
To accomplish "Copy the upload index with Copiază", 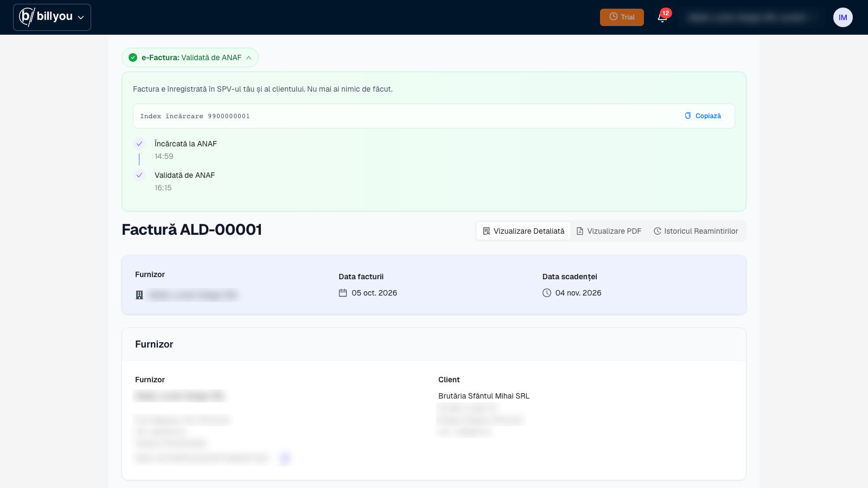I will pos(703,116).
